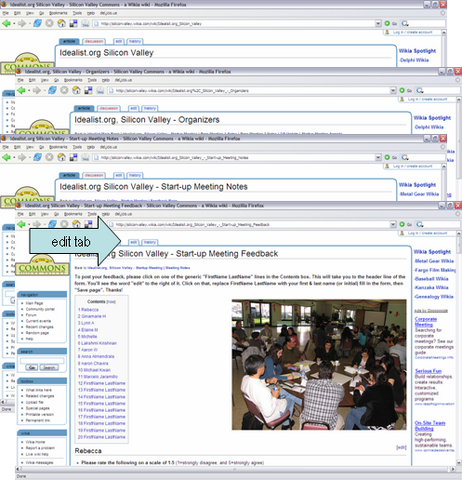Open Recent changes in navigation box
Viewport: 462px width, 480px height.
tap(39, 327)
